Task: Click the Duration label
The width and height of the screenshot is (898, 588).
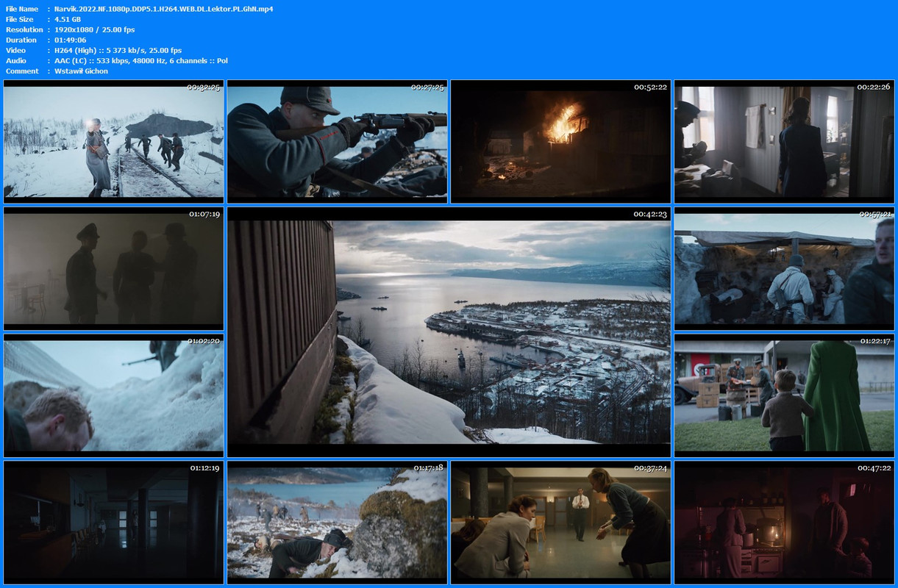Action: point(21,40)
